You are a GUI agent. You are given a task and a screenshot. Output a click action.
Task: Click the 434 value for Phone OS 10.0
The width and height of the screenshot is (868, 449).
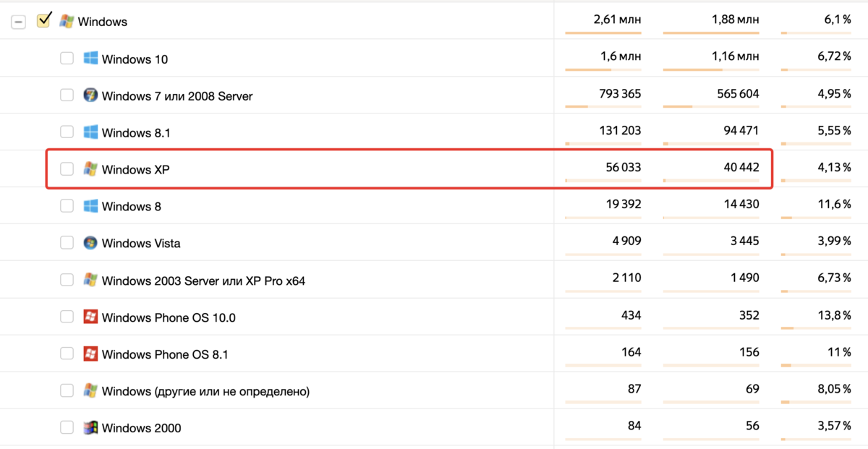point(631,315)
